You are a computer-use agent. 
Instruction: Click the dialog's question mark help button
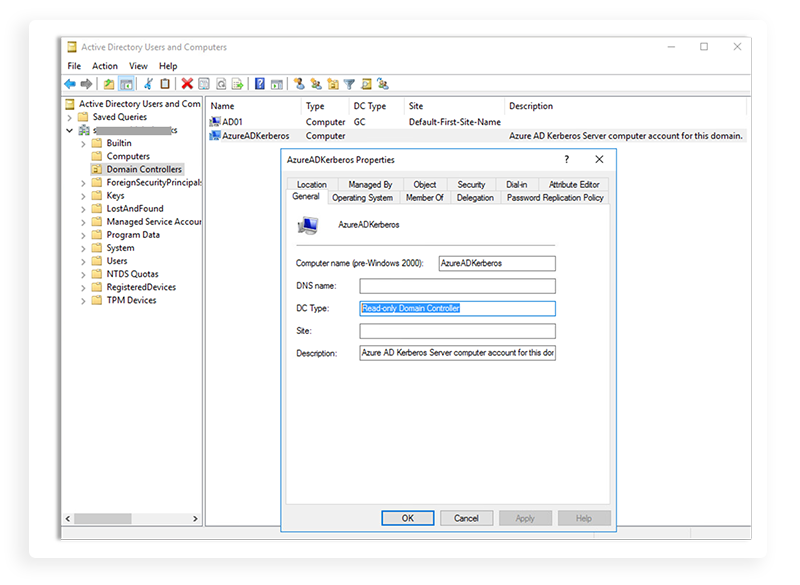(x=566, y=160)
